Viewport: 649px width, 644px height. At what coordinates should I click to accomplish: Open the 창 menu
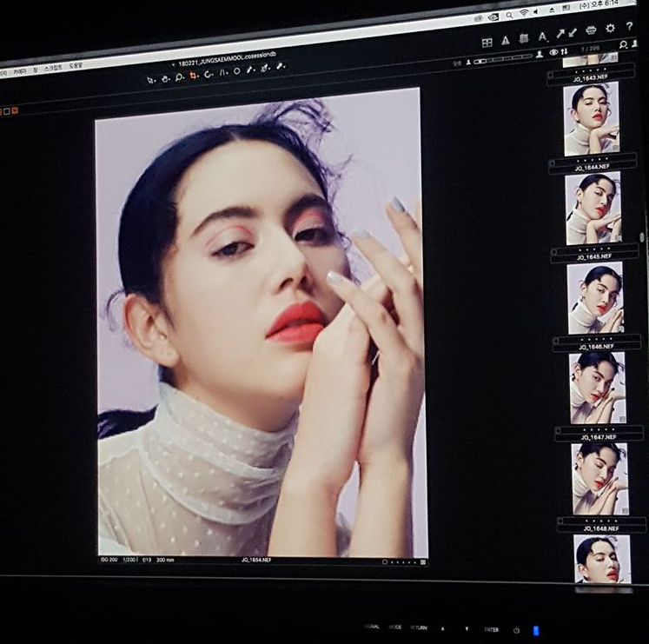pyautogui.click(x=36, y=70)
